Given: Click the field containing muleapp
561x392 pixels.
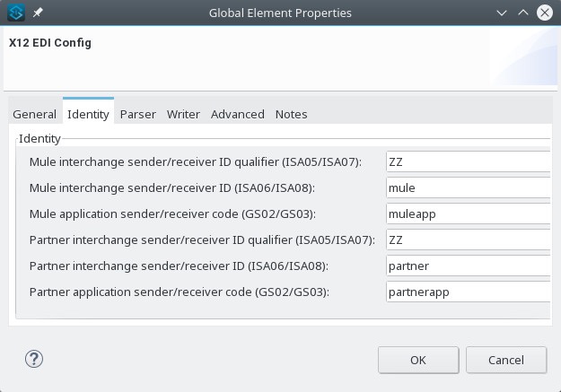Looking at the screenshot, I should pyautogui.click(x=469, y=213).
